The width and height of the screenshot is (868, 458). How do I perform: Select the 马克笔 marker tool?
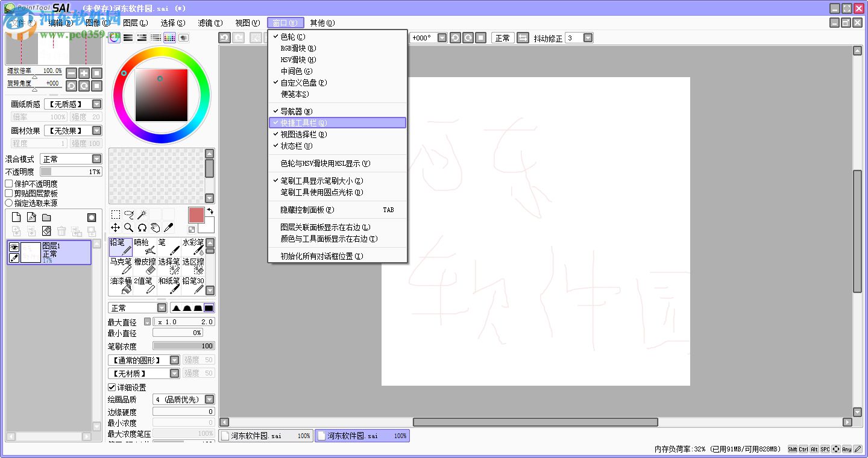[x=121, y=266]
